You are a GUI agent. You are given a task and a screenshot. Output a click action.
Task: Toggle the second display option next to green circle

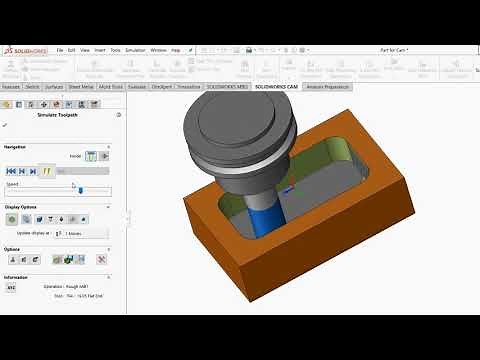pyautogui.click(x=26, y=219)
